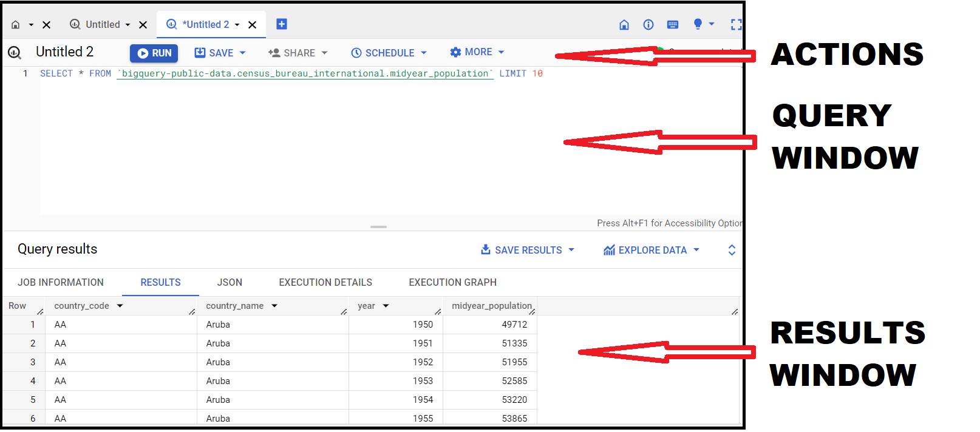Click AA country code in row 2
The height and width of the screenshot is (432, 980).
pyautogui.click(x=60, y=343)
